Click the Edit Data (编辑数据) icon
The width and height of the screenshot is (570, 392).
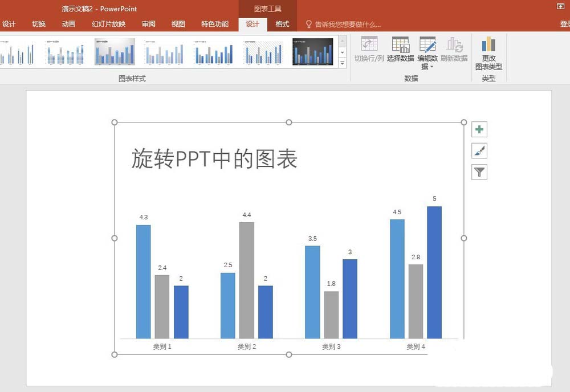(427, 44)
